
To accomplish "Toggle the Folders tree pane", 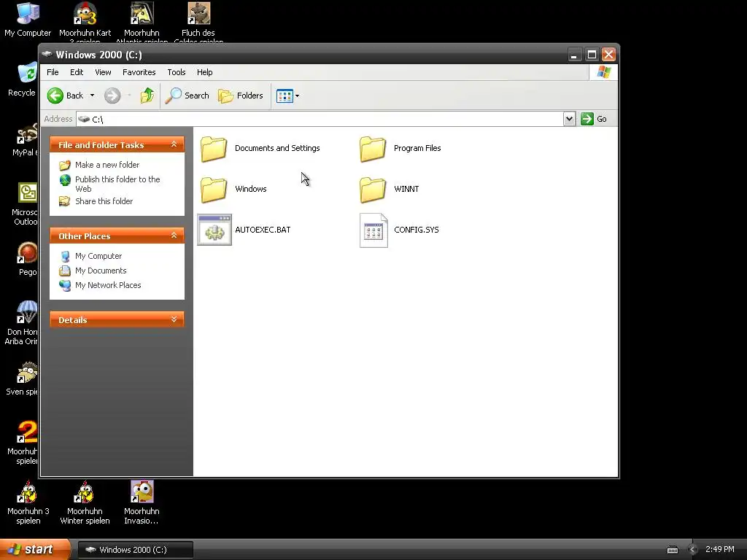I will (x=241, y=96).
